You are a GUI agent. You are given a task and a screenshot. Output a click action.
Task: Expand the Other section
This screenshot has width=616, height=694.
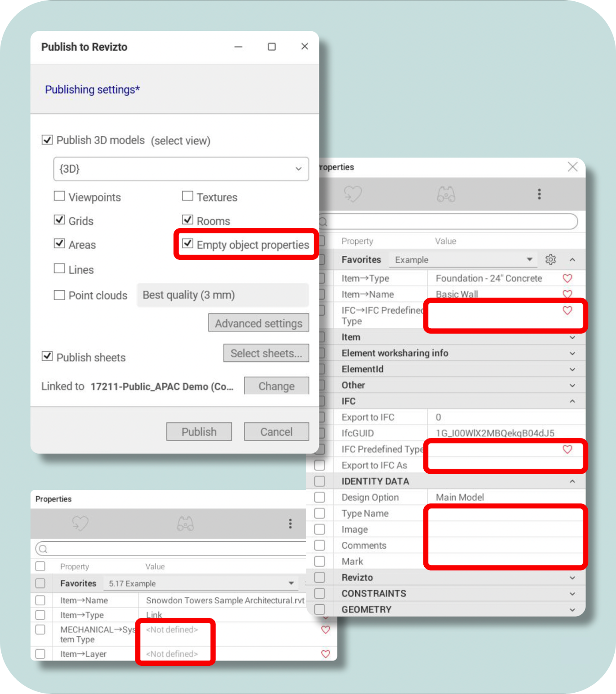(x=573, y=385)
